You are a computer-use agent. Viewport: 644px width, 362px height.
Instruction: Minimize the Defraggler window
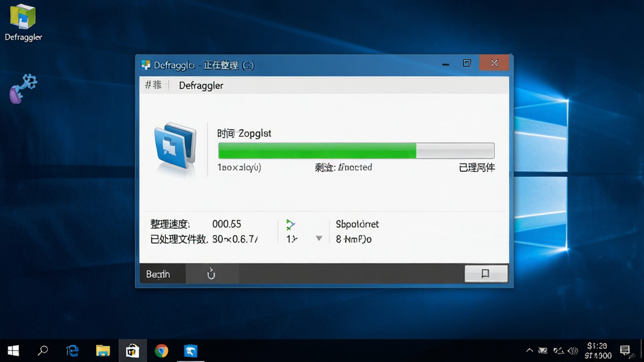(446, 63)
